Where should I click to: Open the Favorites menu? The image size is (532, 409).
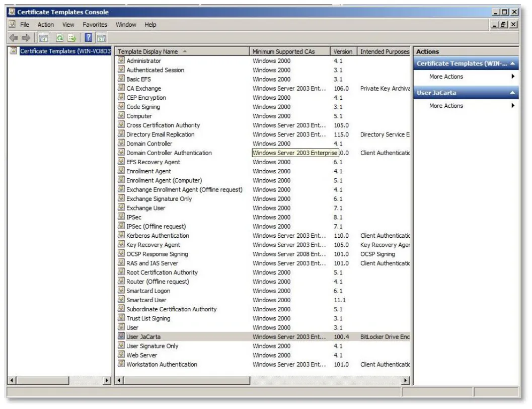click(x=95, y=25)
